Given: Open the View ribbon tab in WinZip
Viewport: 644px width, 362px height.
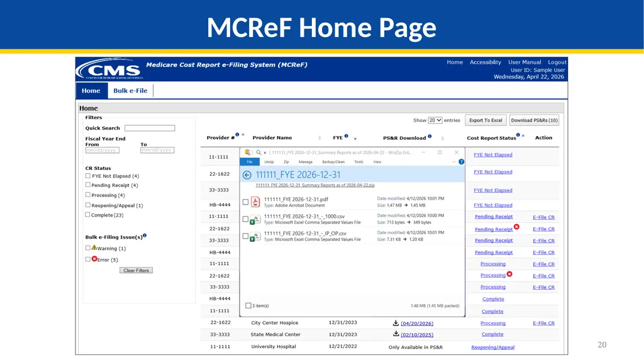Looking at the screenshot, I should point(377,162).
